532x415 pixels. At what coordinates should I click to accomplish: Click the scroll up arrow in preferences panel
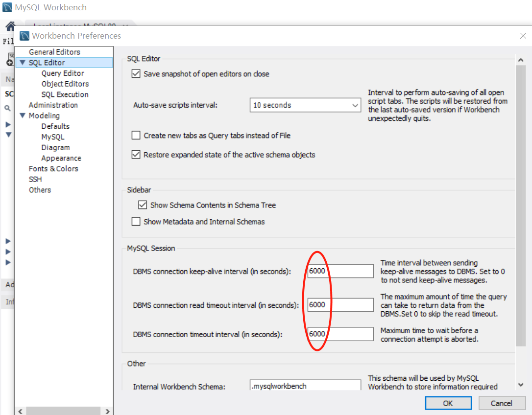[521, 60]
